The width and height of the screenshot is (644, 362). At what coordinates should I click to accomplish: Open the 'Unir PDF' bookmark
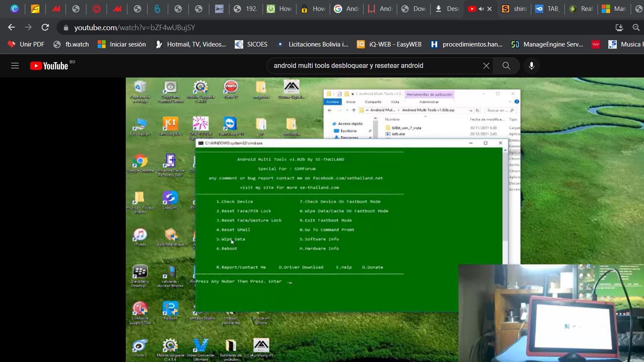tap(26, 44)
